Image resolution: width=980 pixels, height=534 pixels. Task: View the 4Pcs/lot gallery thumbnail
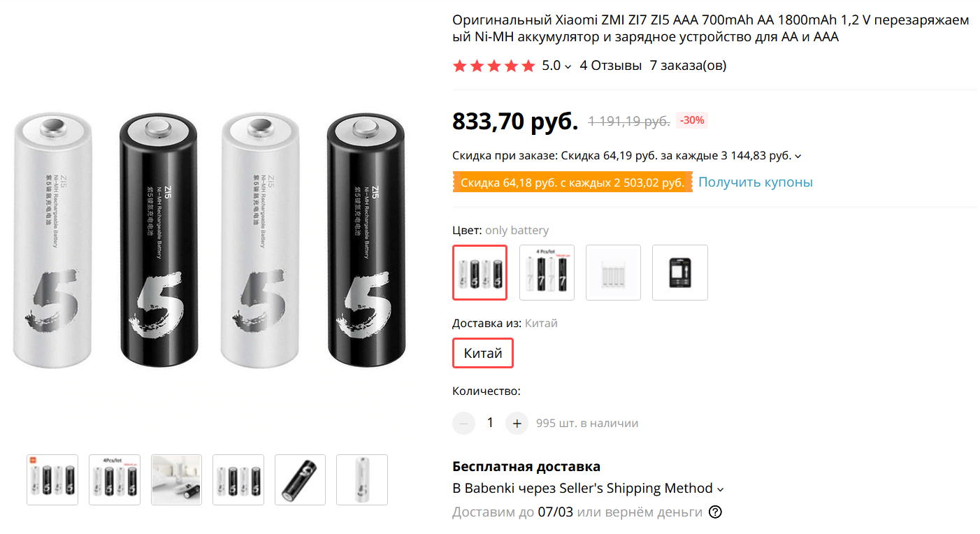pos(115,479)
